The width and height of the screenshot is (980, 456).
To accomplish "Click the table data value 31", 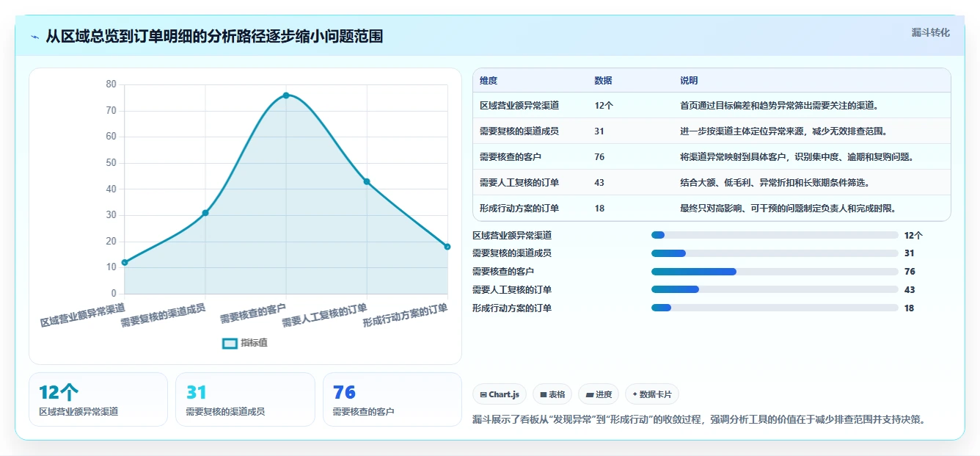I will [x=600, y=131].
